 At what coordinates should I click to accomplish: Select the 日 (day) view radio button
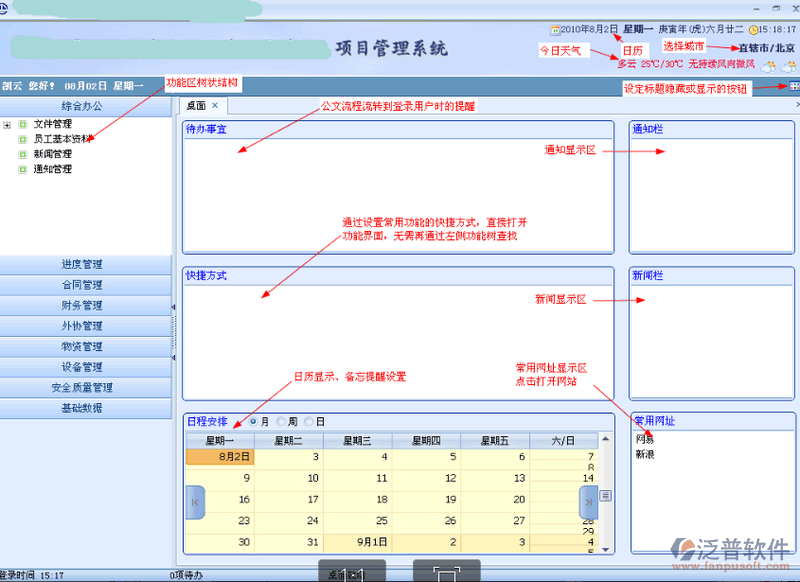[308, 422]
